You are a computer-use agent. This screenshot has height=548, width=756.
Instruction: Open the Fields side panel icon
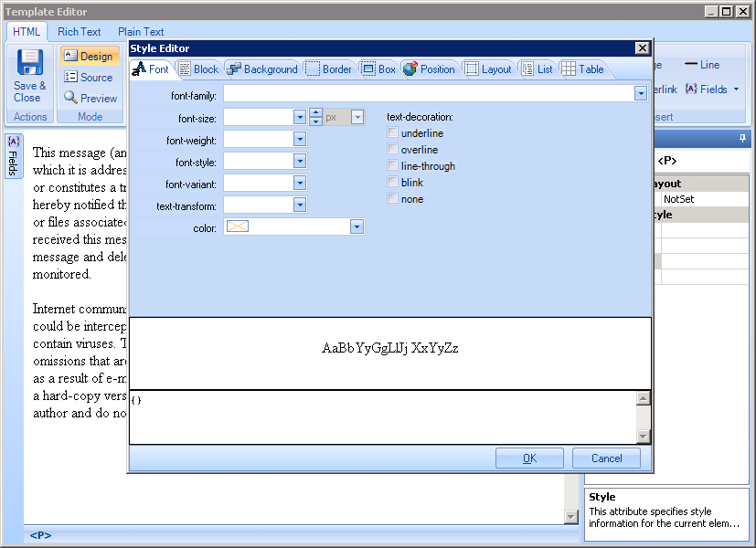point(14,142)
